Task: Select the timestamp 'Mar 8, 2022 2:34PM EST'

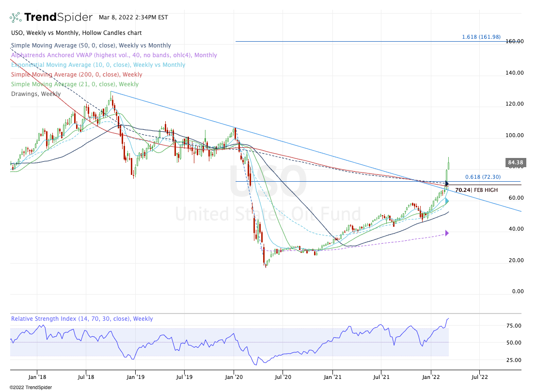Action: (133, 17)
